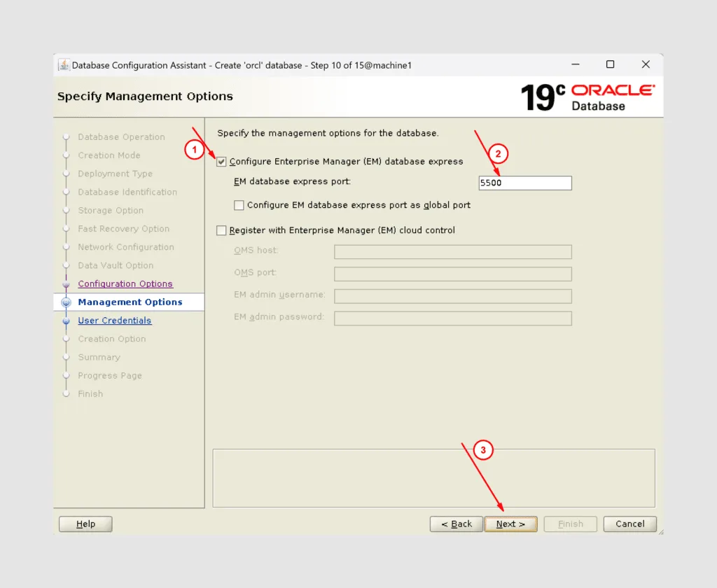
Task: Click the Java application icon in title bar
Action: (64, 65)
